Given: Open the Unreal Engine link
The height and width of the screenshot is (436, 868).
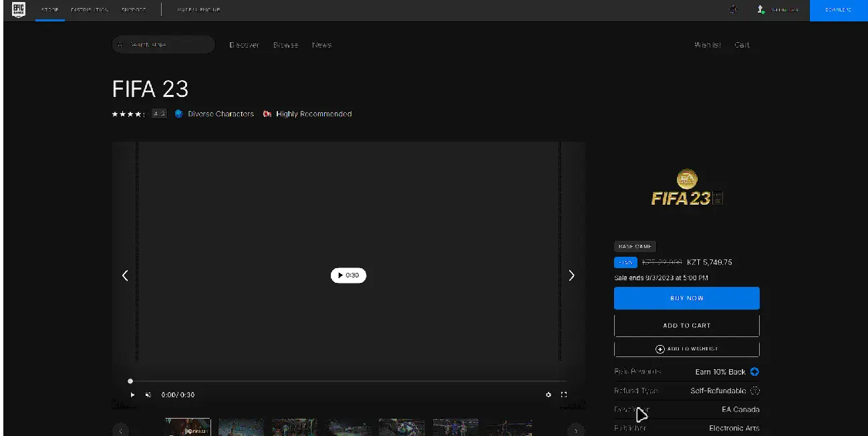Looking at the screenshot, I should (x=198, y=10).
